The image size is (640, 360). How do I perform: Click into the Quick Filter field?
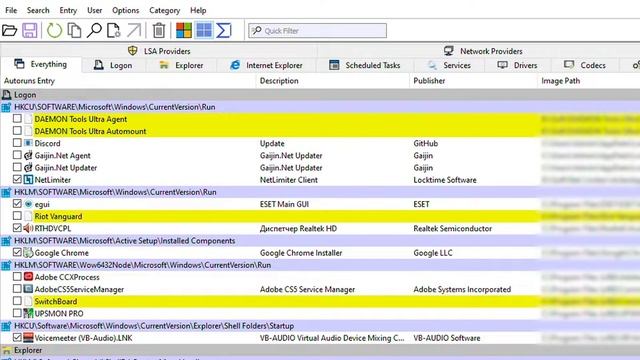(317, 31)
